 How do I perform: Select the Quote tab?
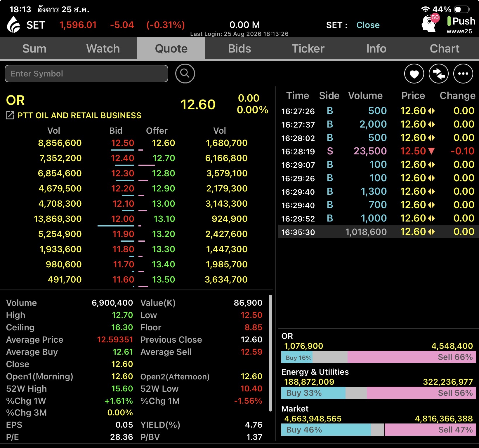(171, 48)
